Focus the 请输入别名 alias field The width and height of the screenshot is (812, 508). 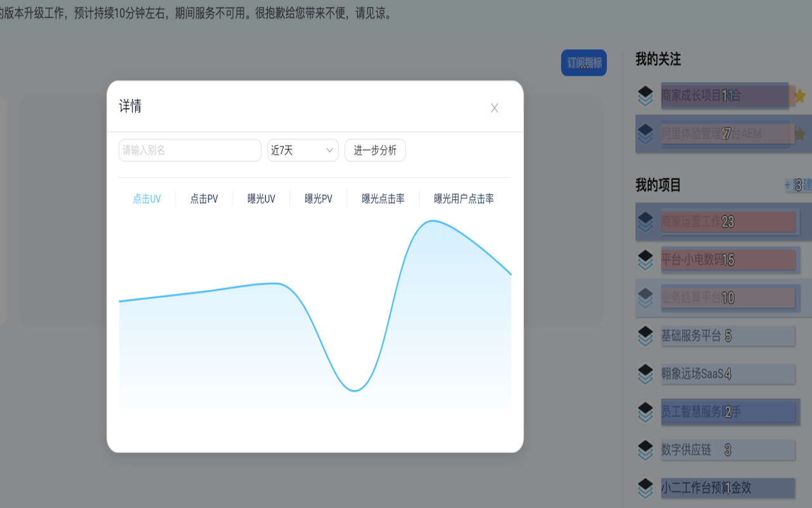pyautogui.click(x=190, y=150)
